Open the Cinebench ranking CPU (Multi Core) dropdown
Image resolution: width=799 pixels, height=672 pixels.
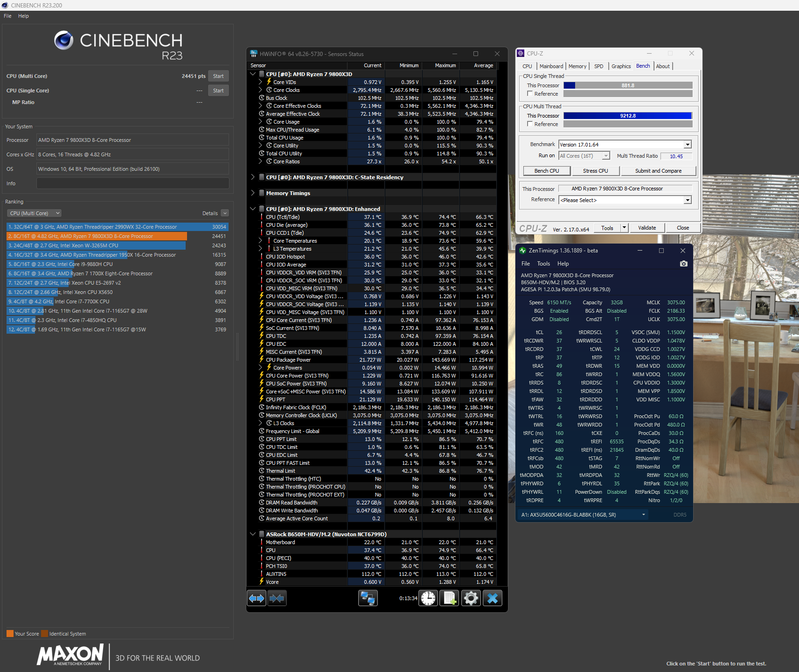pos(35,213)
